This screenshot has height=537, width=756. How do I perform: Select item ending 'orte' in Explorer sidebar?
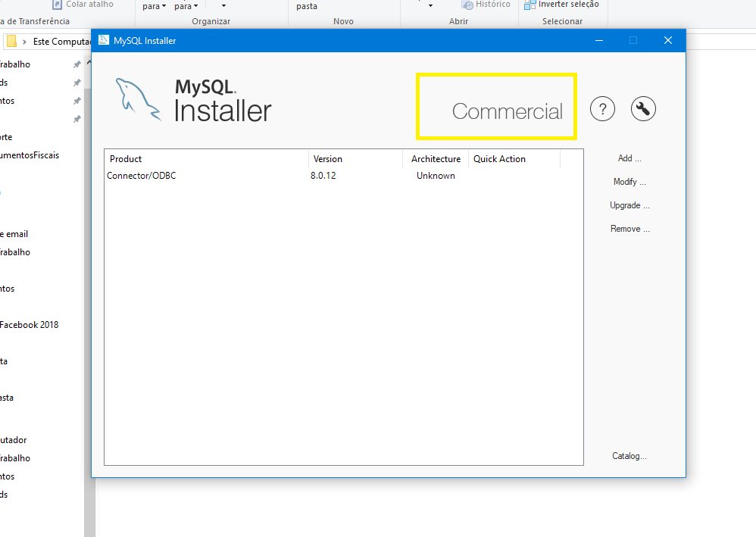6,137
